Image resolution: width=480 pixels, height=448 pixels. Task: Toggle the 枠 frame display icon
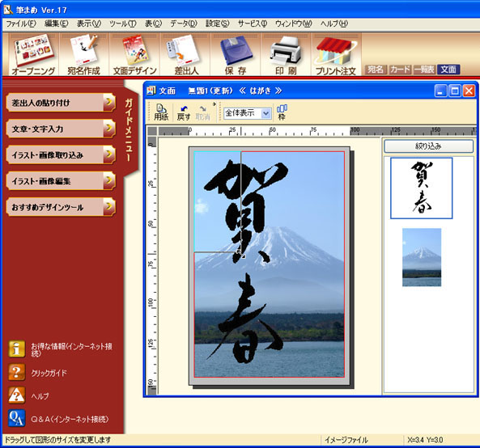tap(282, 112)
